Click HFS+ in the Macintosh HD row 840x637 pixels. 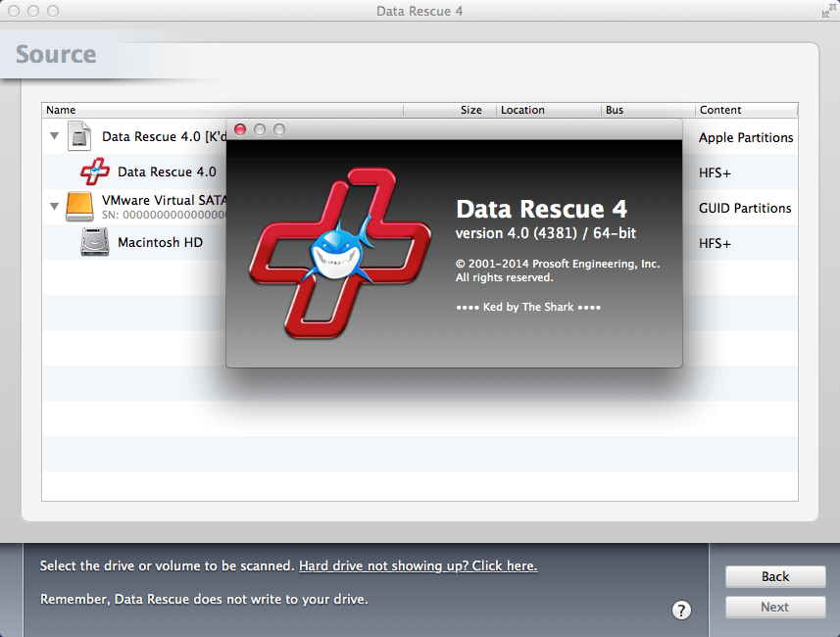(715, 243)
